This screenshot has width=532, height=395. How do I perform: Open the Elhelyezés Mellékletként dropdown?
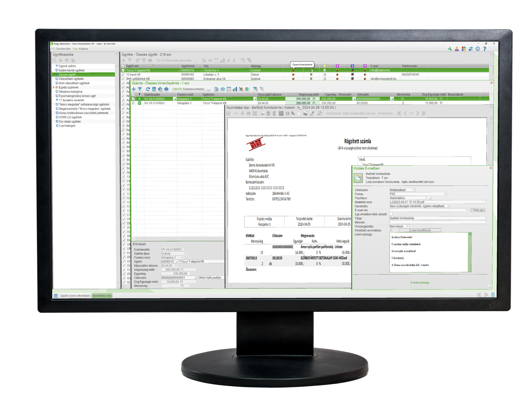414,190
